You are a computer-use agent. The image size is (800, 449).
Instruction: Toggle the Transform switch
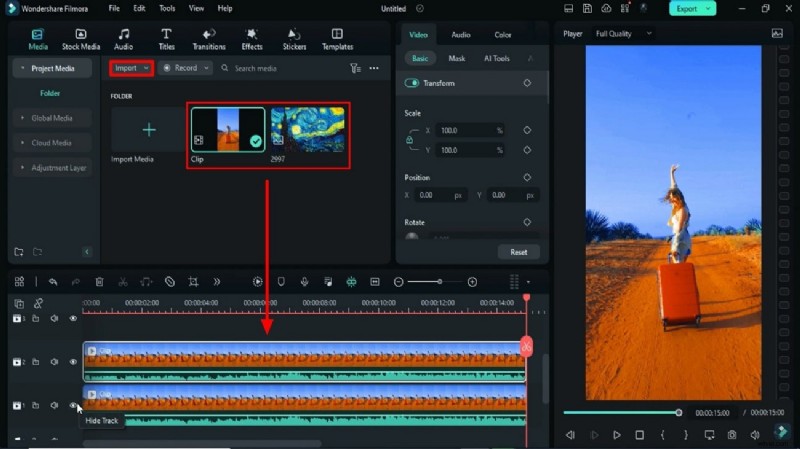(x=412, y=83)
